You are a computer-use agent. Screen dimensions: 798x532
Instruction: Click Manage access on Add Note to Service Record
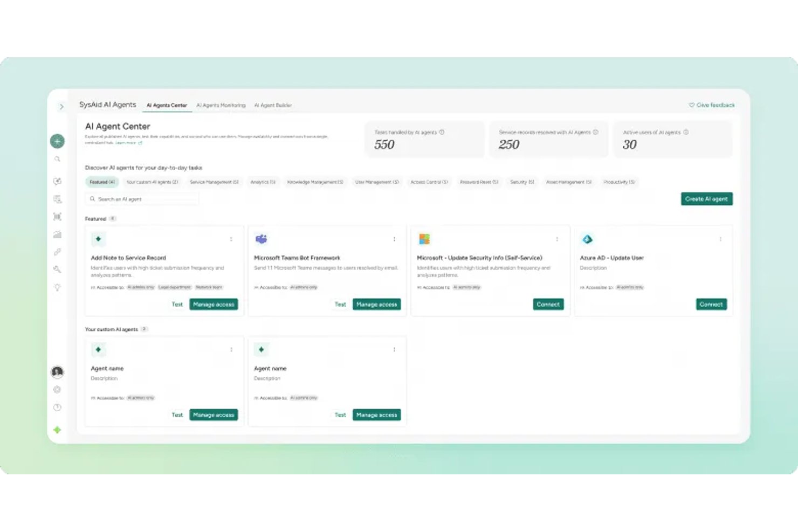pyautogui.click(x=214, y=305)
